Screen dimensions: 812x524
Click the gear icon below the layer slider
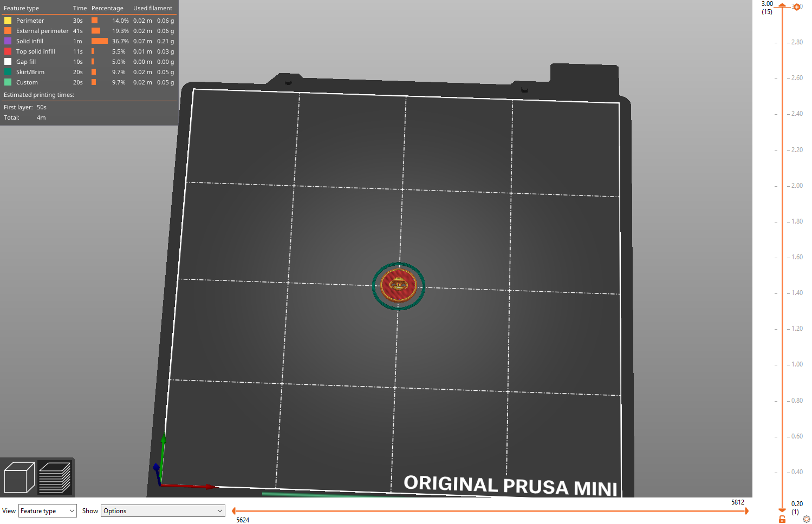coord(805,518)
